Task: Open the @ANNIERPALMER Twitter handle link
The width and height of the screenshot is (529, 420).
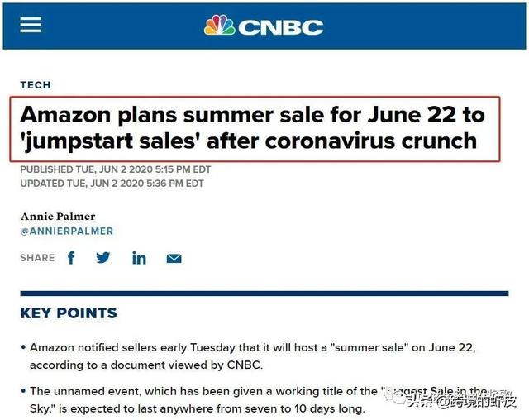Action: (67, 231)
